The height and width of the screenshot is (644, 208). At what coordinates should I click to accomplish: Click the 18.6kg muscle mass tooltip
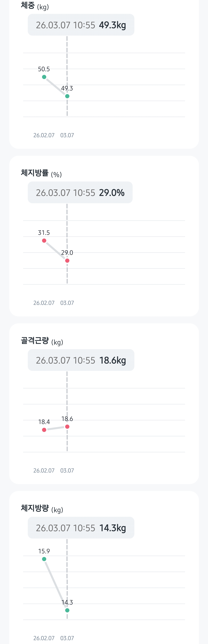[x=81, y=360]
